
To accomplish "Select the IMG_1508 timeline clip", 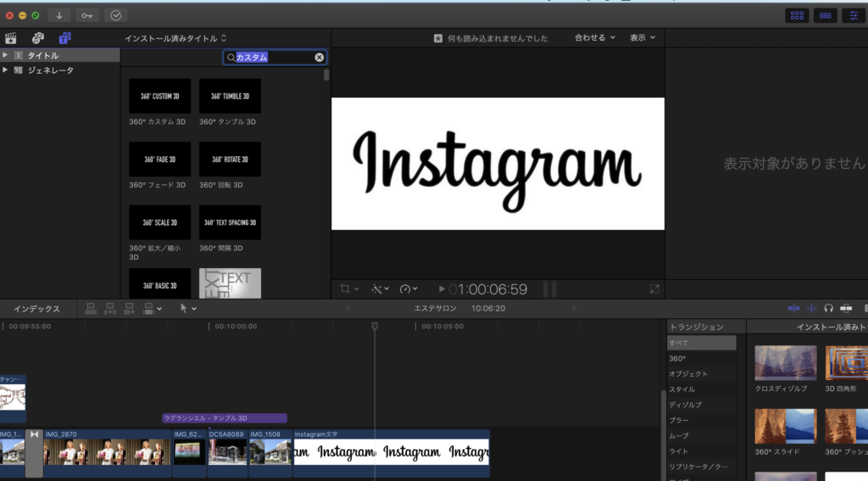I will [270, 452].
